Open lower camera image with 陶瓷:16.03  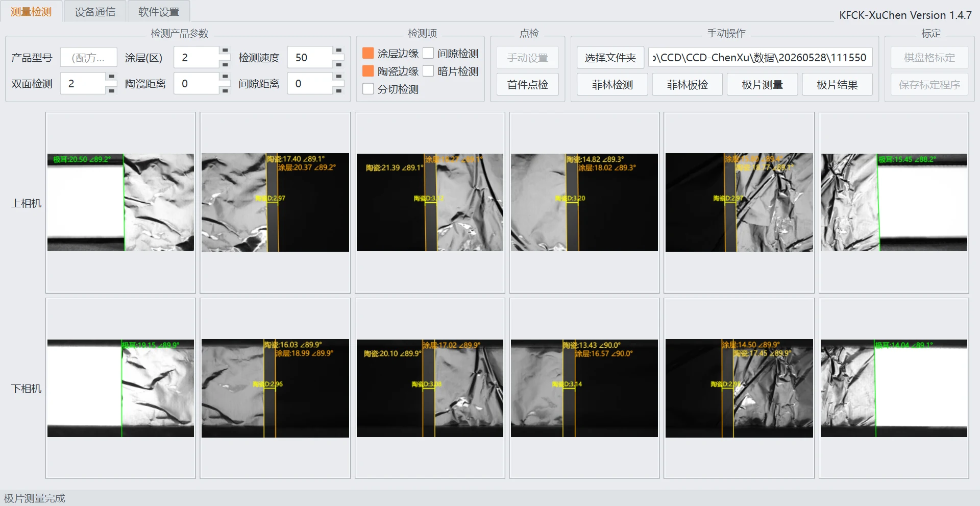coord(275,388)
